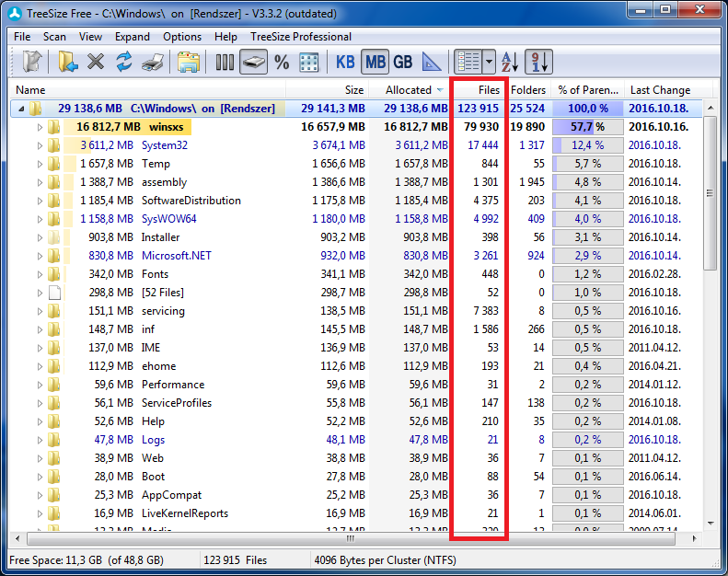Open the Help menu
728x576 pixels.
point(225,37)
